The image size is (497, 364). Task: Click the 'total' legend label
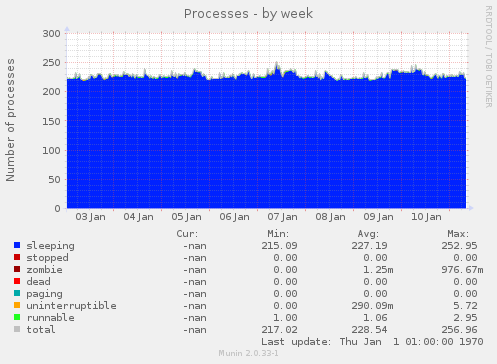pos(41,330)
